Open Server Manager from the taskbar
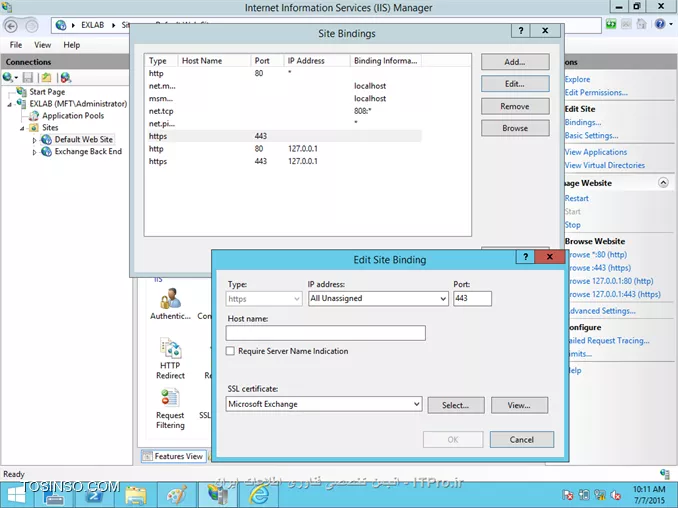This screenshot has width=678, height=508. 55,495
